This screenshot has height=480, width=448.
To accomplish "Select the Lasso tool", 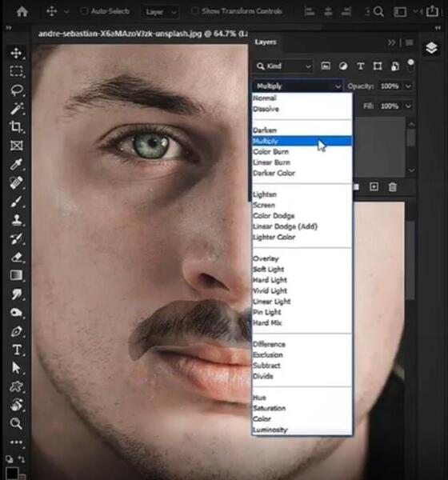I will [16, 90].
